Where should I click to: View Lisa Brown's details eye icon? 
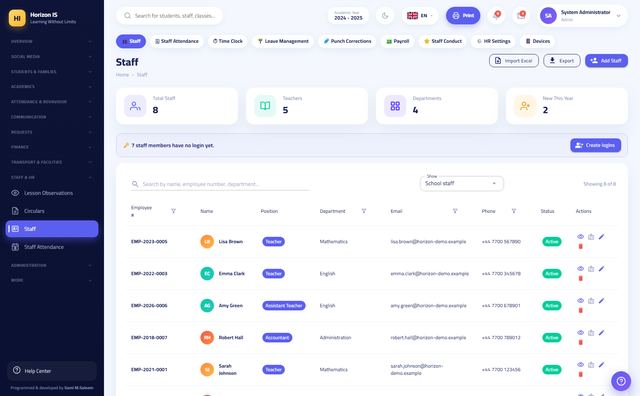click(x=580, y=237)
